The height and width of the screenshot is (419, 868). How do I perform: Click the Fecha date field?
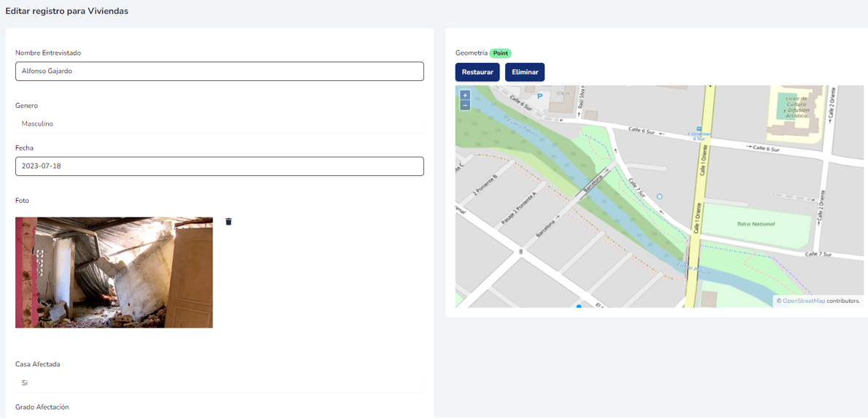[219, 166]
